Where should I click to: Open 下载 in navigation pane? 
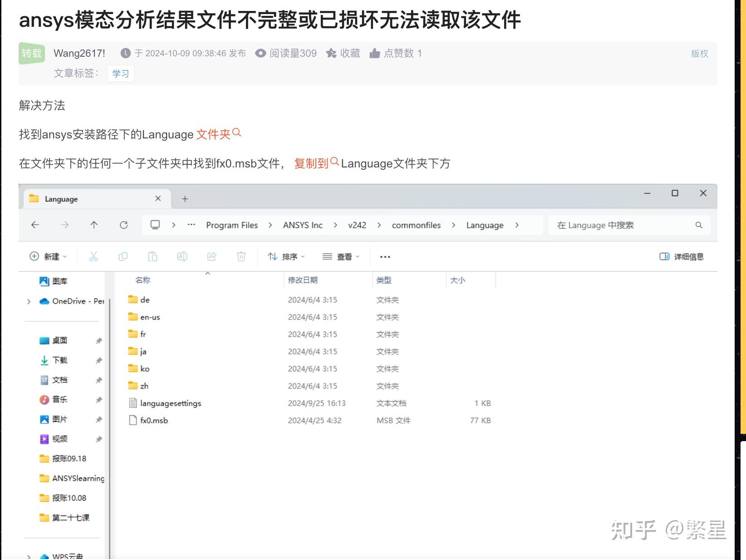click(x=54, y=360)
